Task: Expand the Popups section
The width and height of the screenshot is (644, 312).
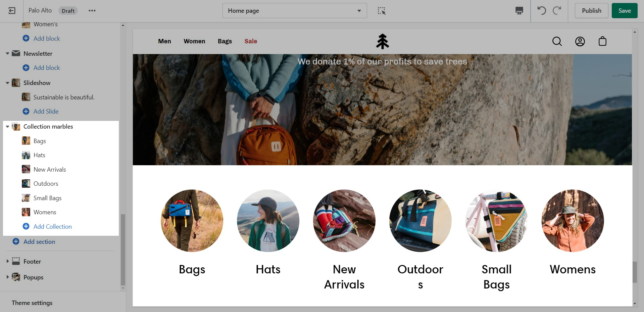Action: 7,277
